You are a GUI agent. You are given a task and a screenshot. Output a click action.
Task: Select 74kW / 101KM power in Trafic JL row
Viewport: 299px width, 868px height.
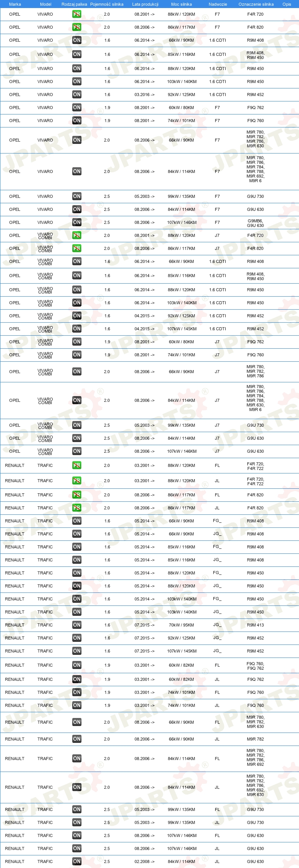click(x=182, y=705)
